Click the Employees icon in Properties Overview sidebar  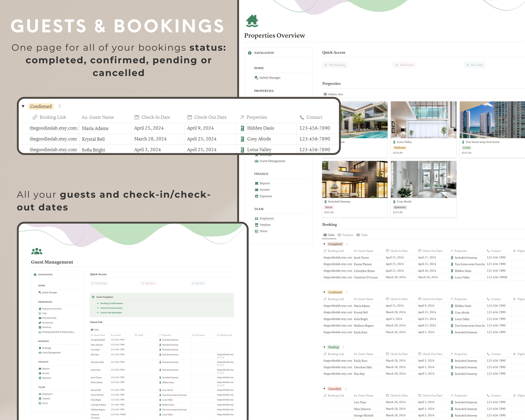pos(256,218)
